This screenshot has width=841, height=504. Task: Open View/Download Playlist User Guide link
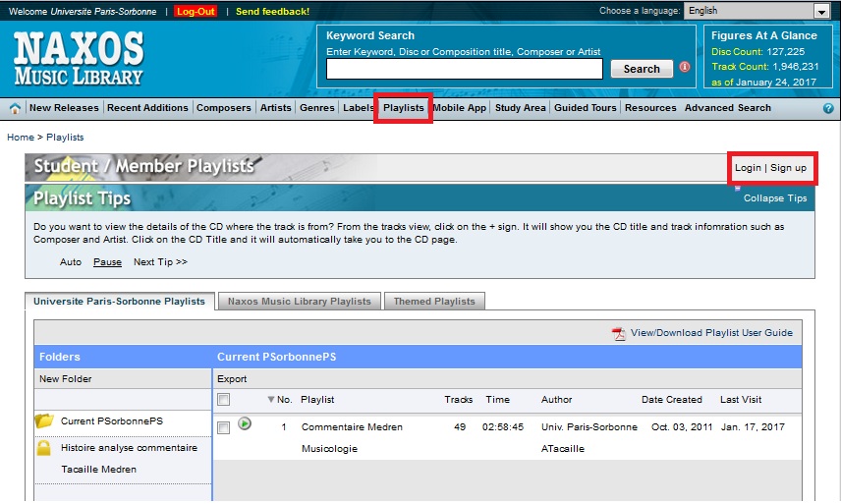(x=711, y=333)
